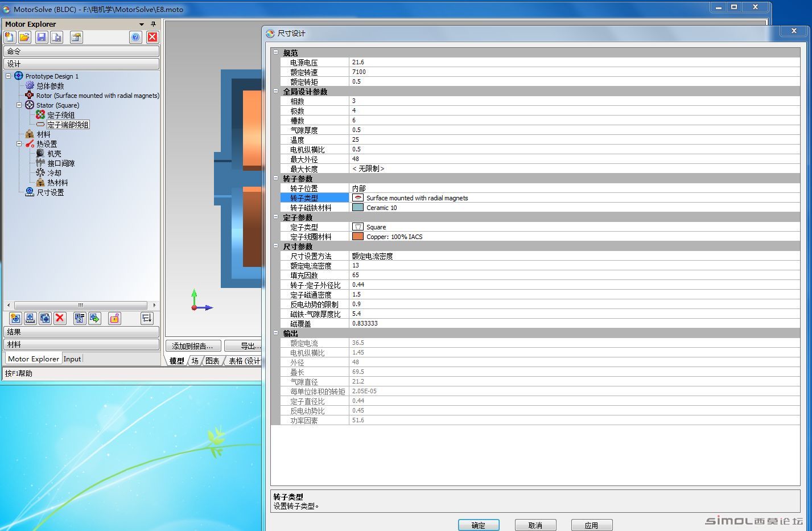Click the 添加到报告... button

click(x=192, y=345)
